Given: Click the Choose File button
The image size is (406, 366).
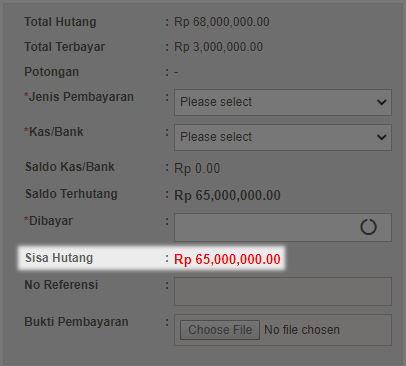Looking at the screenshot, I should click(x=220, y=330).
